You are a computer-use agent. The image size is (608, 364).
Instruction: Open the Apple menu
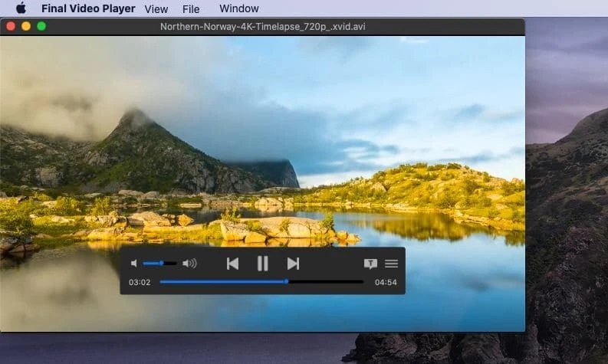point(21,8)
